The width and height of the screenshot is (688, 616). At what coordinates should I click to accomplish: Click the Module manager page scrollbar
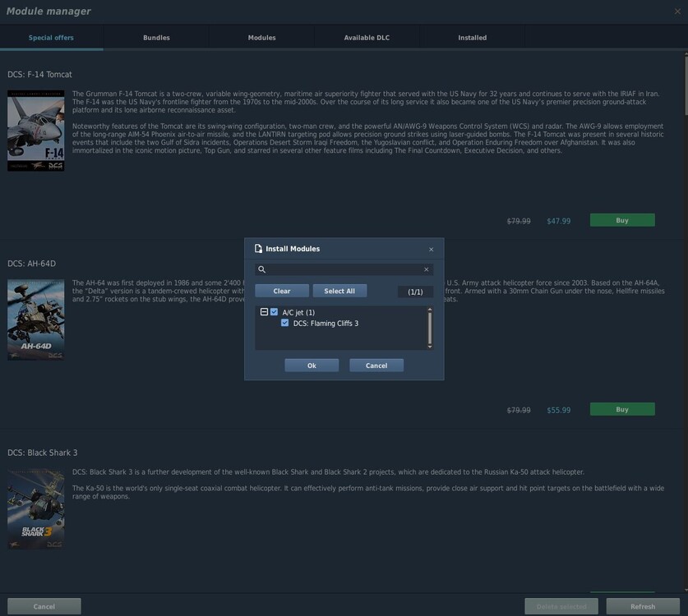pos(686,84)
